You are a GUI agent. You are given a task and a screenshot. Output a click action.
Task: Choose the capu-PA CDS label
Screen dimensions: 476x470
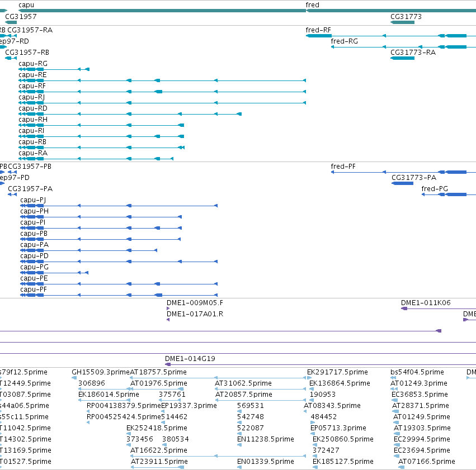click(x=34, y=245)
